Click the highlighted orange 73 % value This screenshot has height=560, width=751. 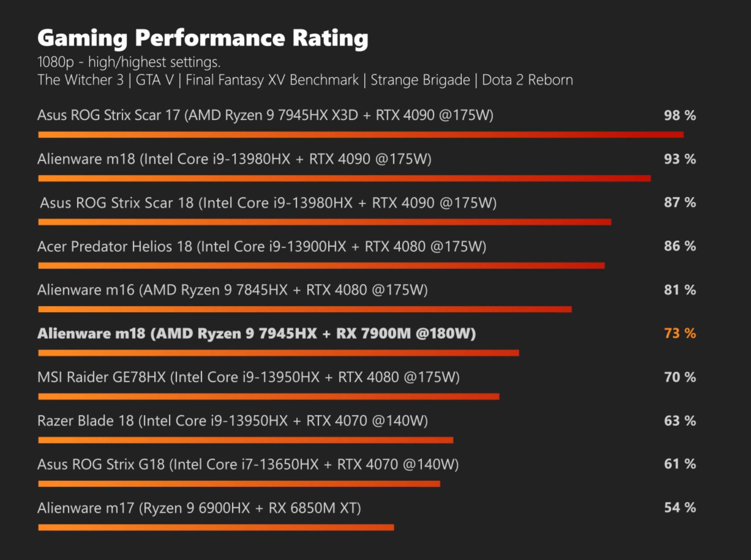(x=679, y=333)
